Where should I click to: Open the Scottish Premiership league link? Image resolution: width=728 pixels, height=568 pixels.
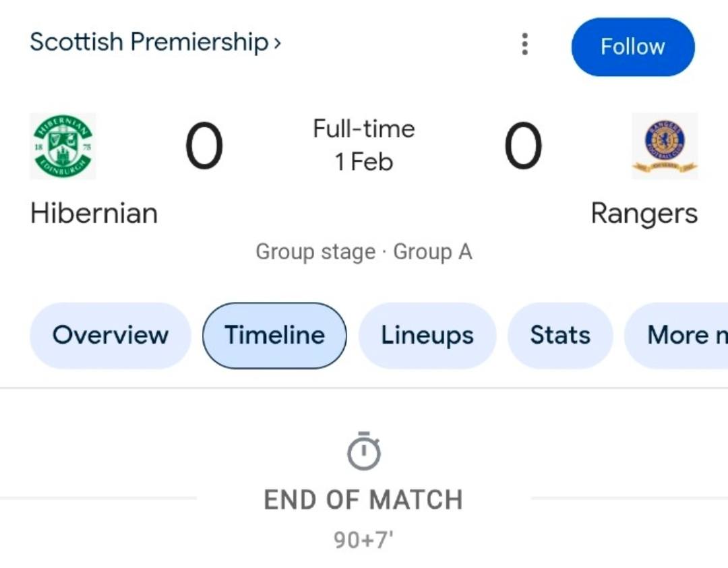click(149, 42)
